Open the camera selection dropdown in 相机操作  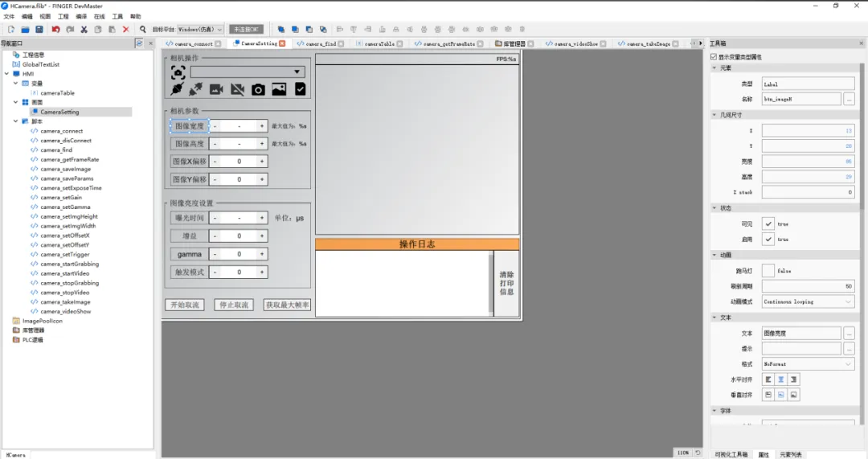click(248, 72)
